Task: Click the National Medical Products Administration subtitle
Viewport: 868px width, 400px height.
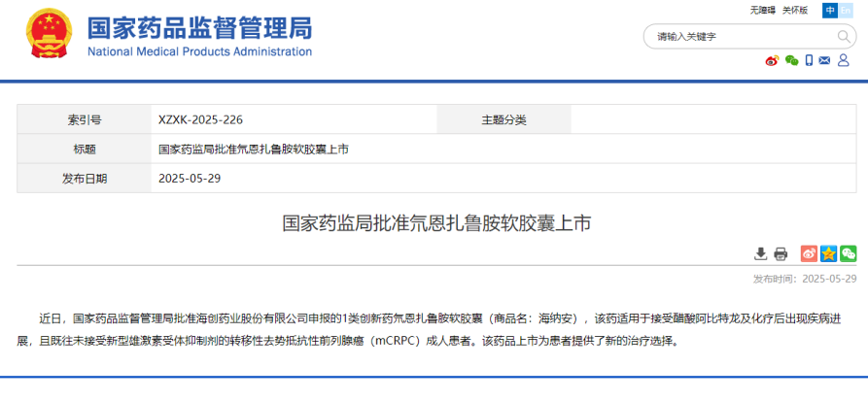Action: tap(200, 51)
